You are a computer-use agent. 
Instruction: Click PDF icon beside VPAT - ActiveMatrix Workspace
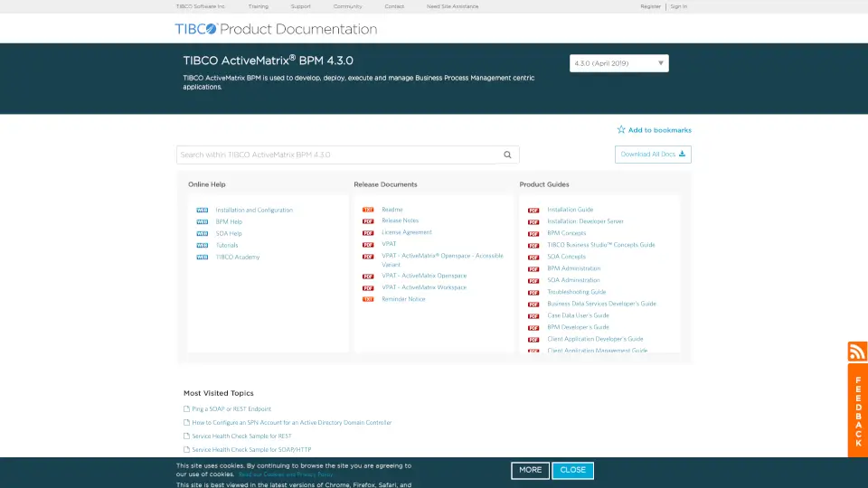point(368,288)
